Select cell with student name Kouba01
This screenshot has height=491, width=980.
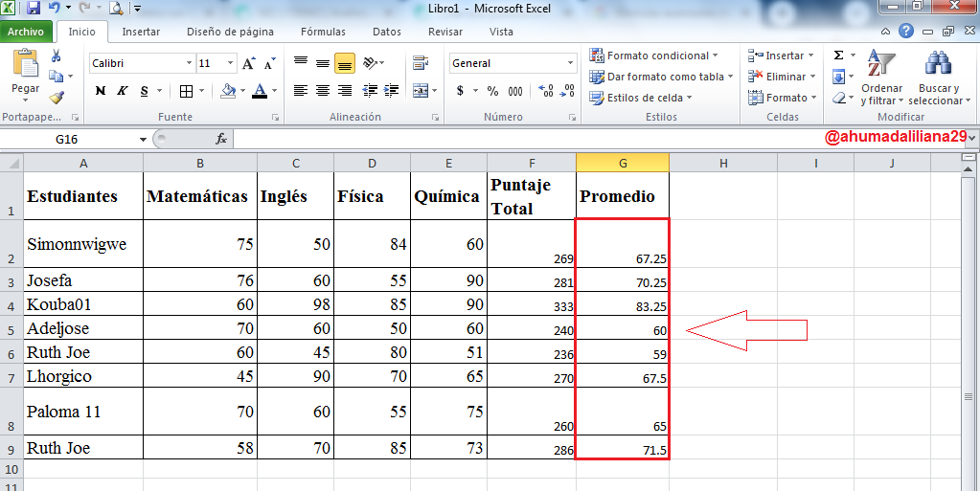coord(83,304)
